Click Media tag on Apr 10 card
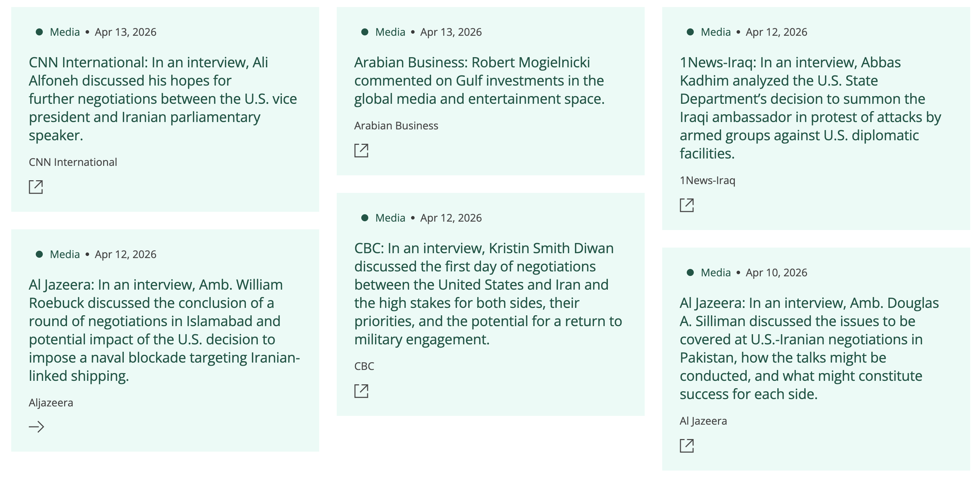980x479 pixels. tap(715, 272)
